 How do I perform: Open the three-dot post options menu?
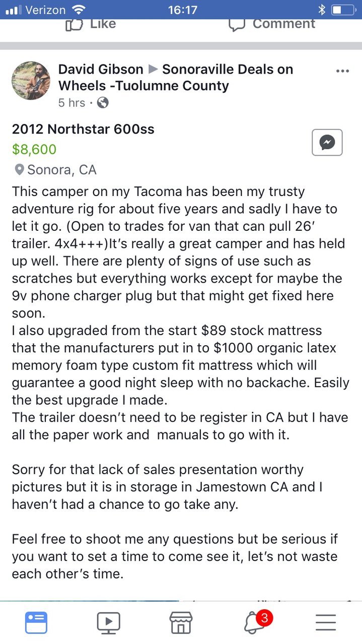(x=342, y=71)
